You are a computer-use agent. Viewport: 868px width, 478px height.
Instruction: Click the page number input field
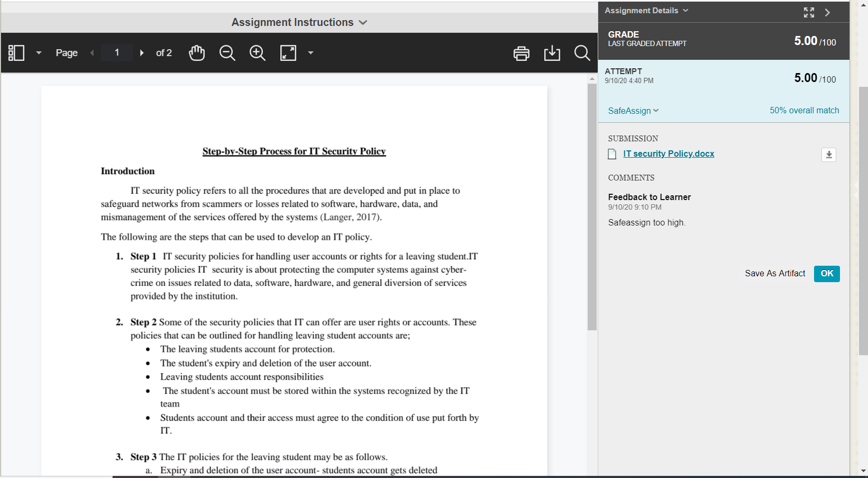(117, 52)
